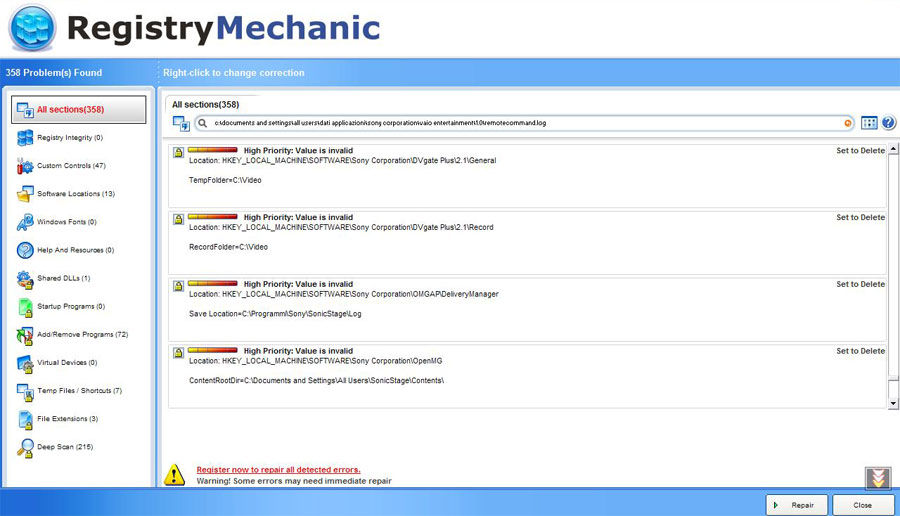The image size is (900, 516).
Task: Click the File Extensions icon
Action: click(x=25, y=420)
